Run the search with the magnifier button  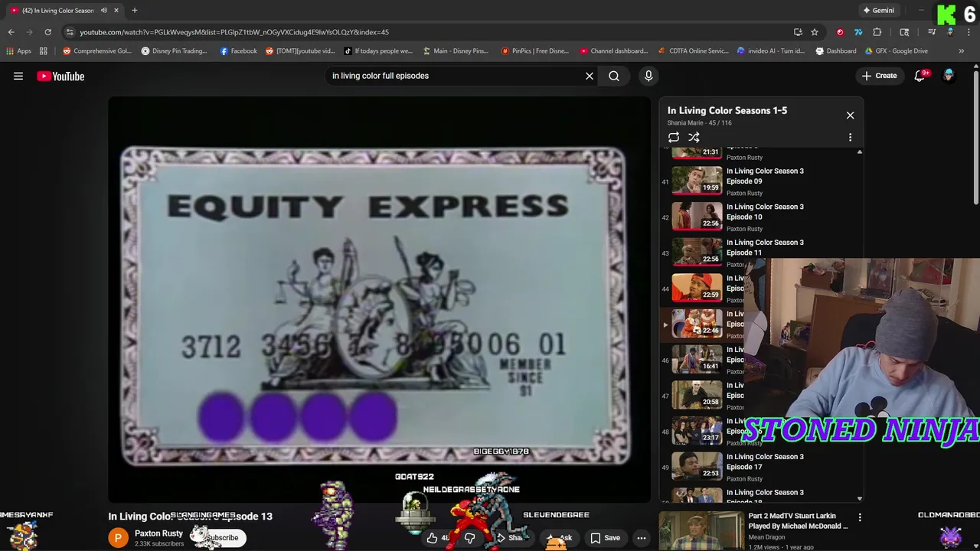[614, 76]
